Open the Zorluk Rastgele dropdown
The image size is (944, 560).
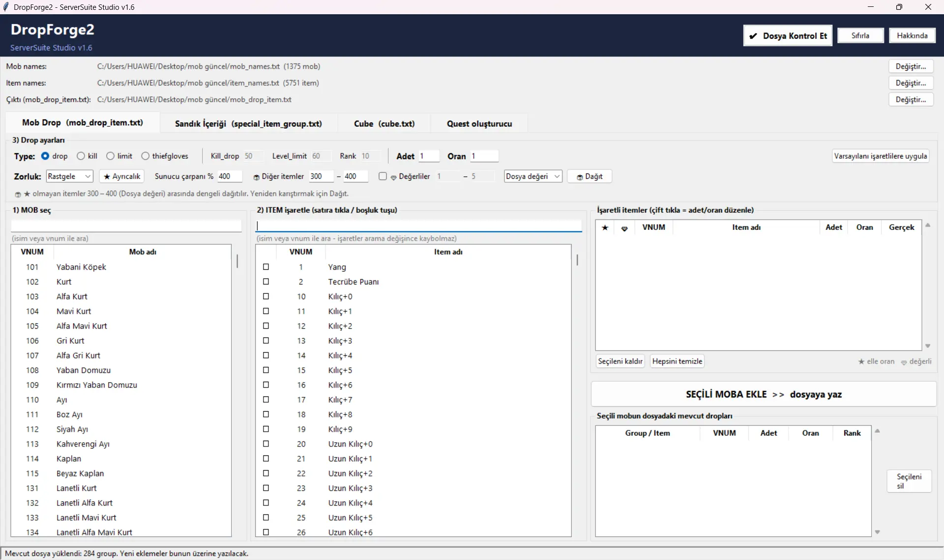[69, 176]
